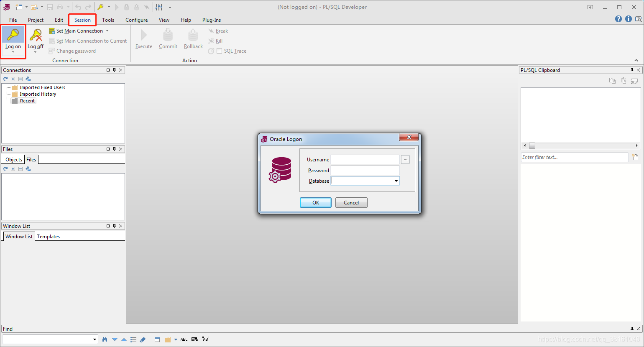Click the Password input field
Screen dimensions: 644x347
[x=365, y=171]
